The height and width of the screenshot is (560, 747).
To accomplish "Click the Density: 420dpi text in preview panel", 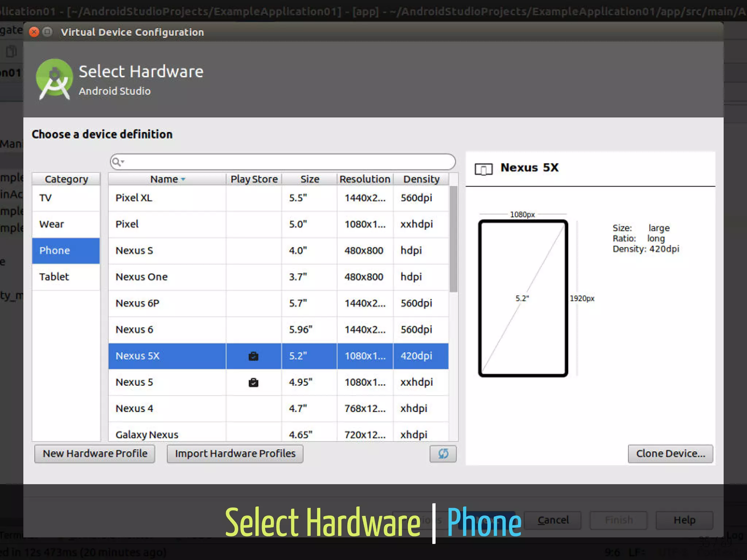I will click(646, 249).
